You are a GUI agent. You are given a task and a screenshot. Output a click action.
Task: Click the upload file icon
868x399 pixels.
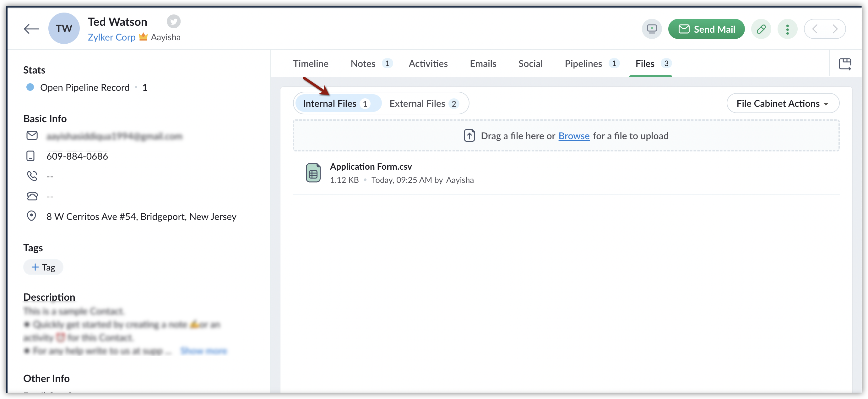pyautogui.click(x=469, y=135)
